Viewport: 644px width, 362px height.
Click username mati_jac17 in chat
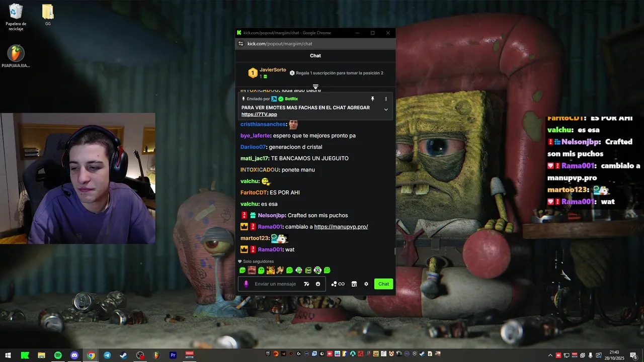pos(255,158)
